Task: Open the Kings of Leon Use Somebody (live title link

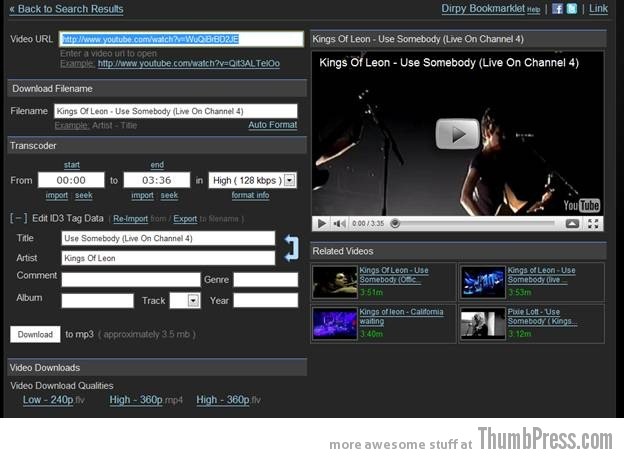Action: [541, 275]
